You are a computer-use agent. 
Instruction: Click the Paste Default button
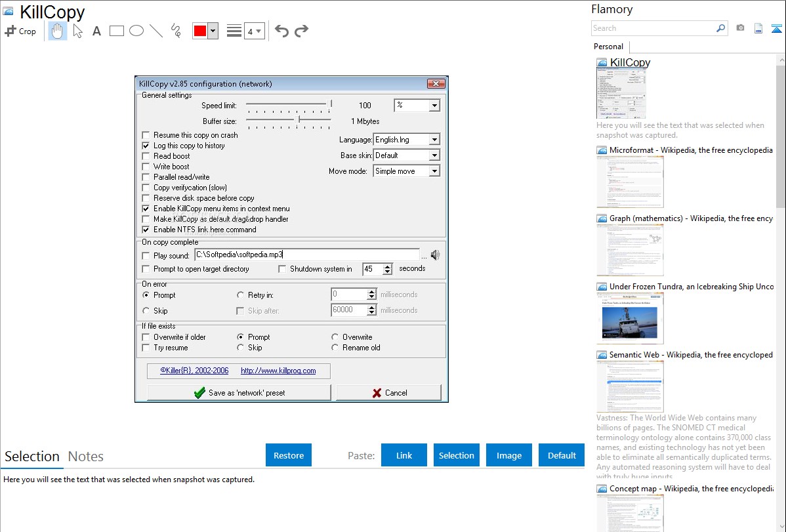(562, 455)
